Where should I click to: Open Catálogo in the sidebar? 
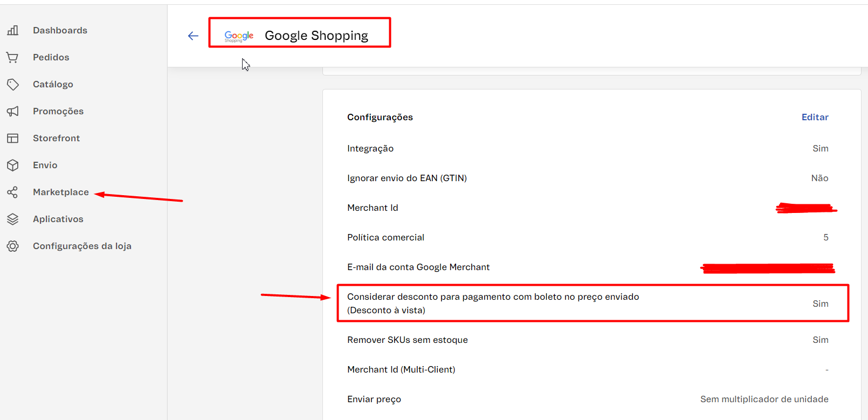(53, 84)
